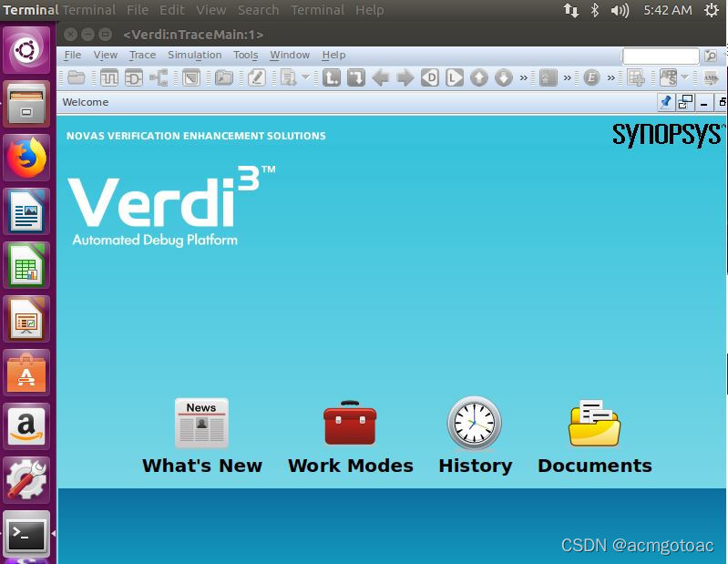Minimize the Welcome panel
728x564 pixels.
[x=704, y=103]
